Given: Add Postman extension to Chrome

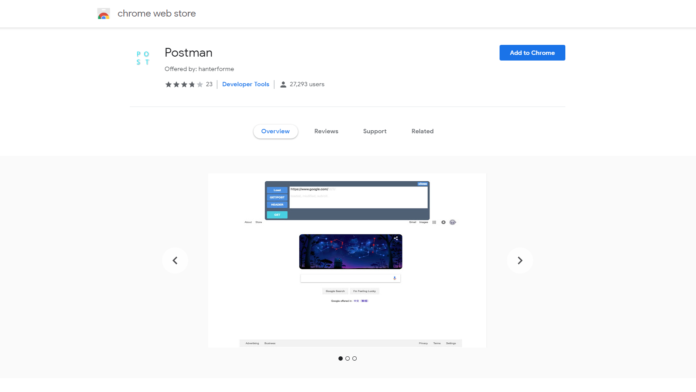Looking at the screenshot, I should pos(532,53).
